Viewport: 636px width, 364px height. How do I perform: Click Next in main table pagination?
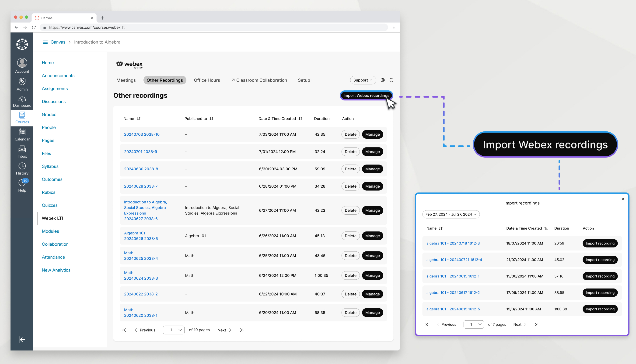224,330
